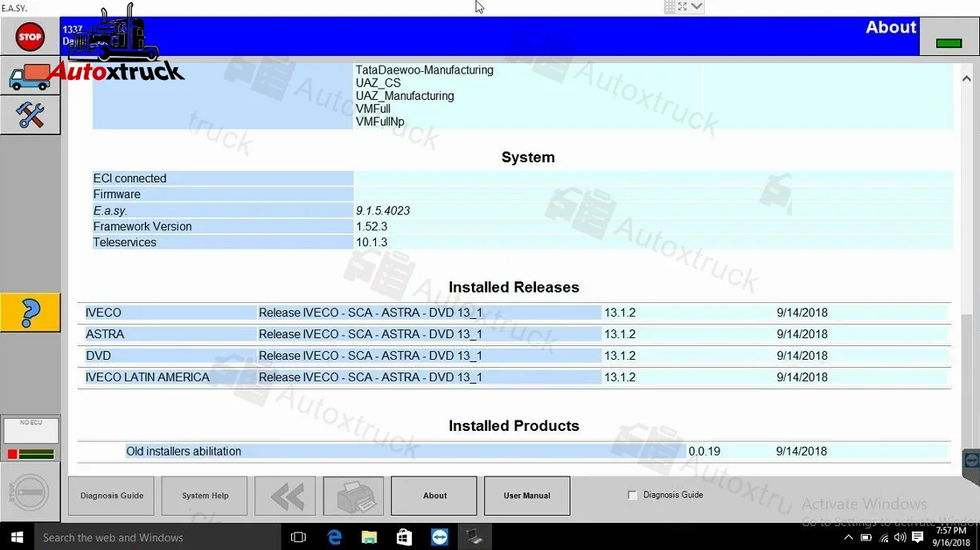The width and height of the screenshot is (980, 550).
Task: Launch Microsoft Edge from the taskbar
Action: 334,537
